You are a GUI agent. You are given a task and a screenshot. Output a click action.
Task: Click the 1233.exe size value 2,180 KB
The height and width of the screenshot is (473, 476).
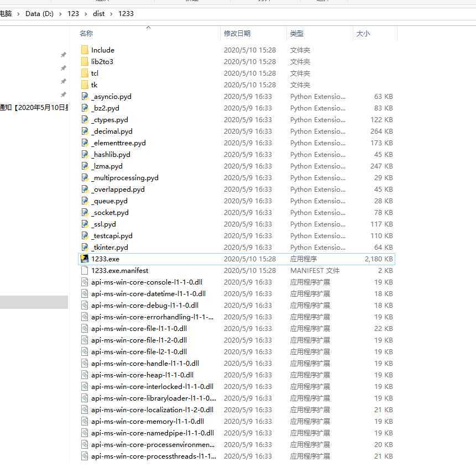379,259
